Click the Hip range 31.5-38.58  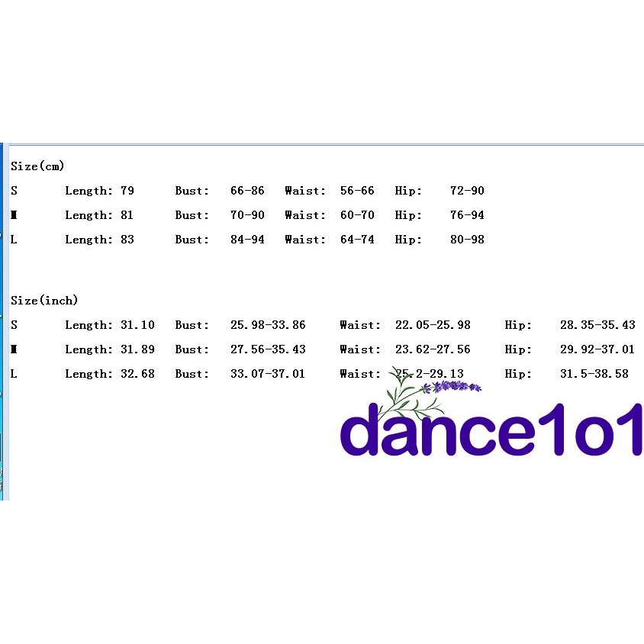tap(594, 374)
